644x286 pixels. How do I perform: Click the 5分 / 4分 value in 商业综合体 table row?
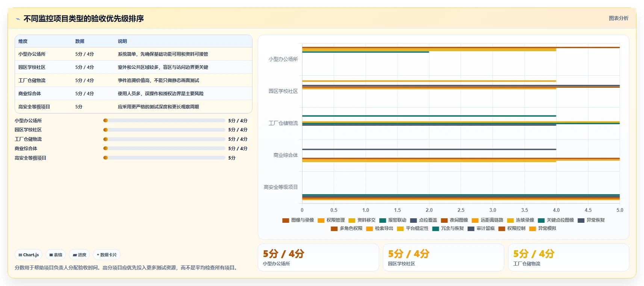[x=85, y=94]
